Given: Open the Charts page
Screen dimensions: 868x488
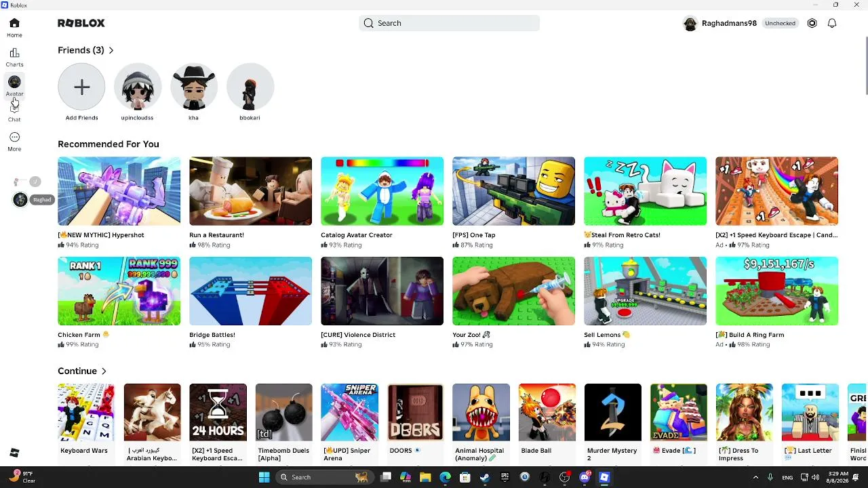Looking at the screenshot, I should point(14,57).
